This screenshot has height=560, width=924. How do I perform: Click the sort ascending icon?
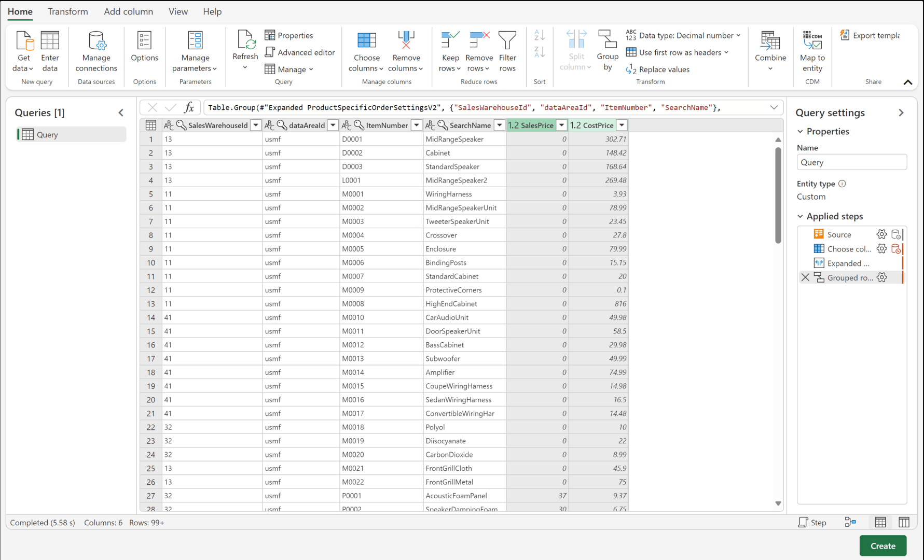point(540,35)
